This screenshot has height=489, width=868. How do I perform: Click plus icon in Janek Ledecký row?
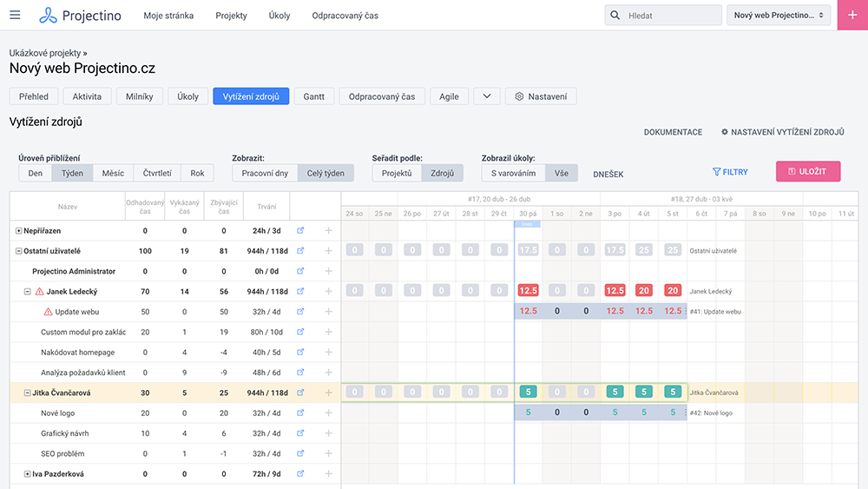coord(328,292)
